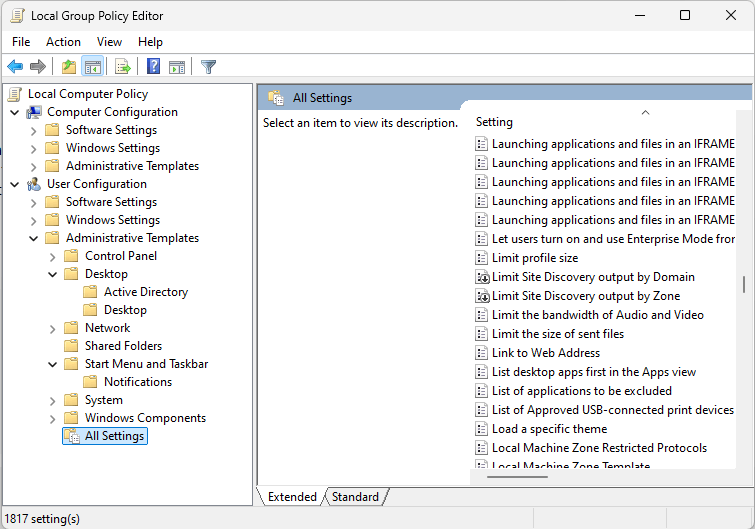This screenshot has height=529, width=755.
Task: Expand the Control Panel node
Action: 52,257
